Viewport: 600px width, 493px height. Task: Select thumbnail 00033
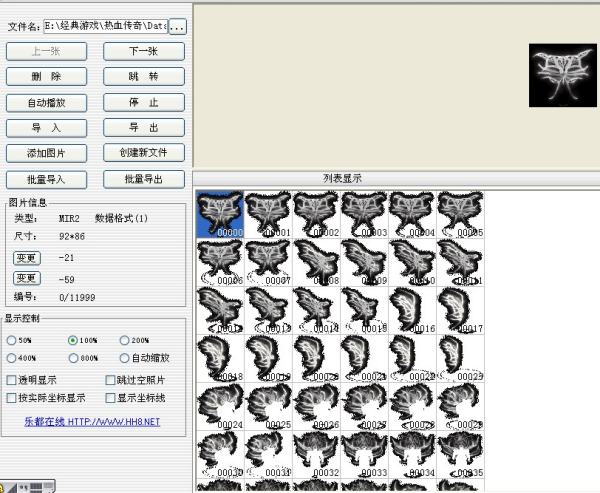[x=364, y=455]
